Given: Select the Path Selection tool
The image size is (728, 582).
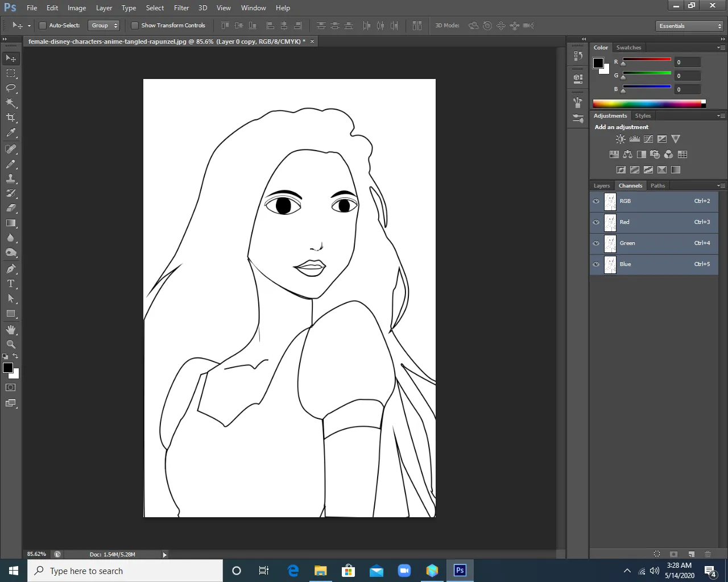Looking at the screenshot, I should (x=11, y=298).
